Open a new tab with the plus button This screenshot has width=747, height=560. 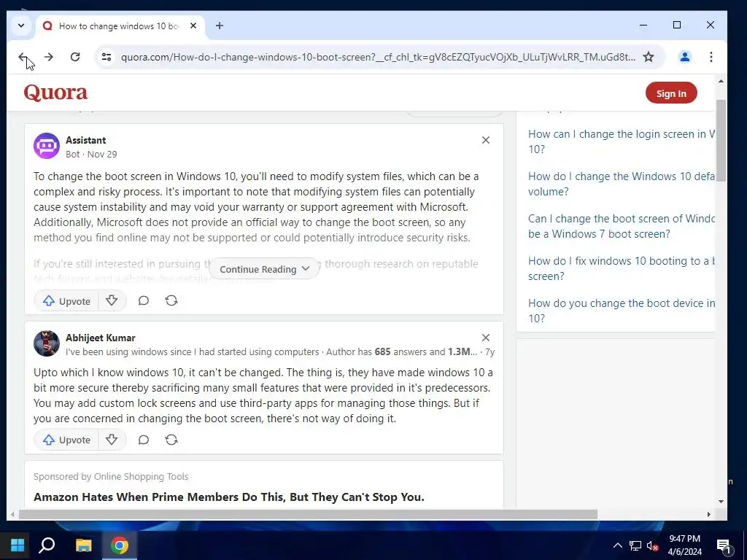coord(219,26)
